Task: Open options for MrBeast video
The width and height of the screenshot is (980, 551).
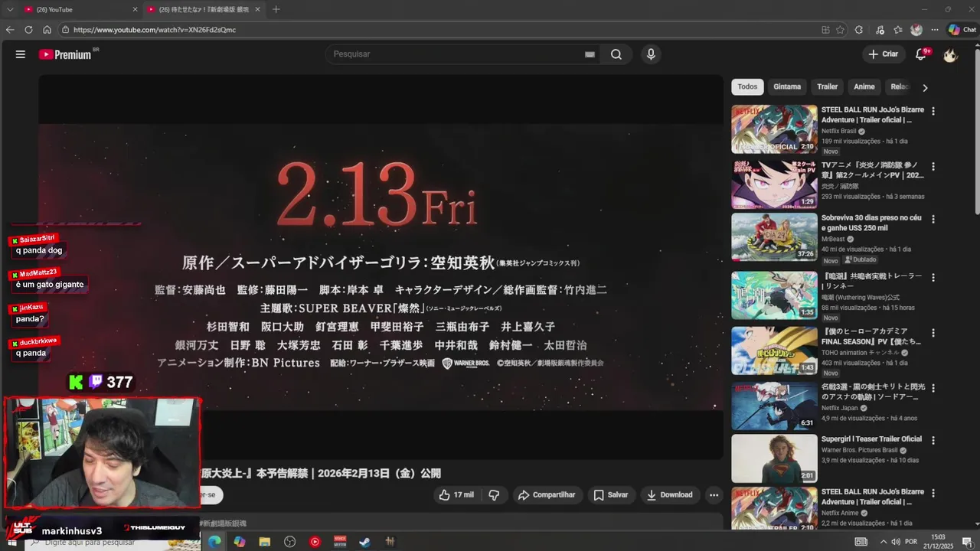Action: click(x=933, y=219)
